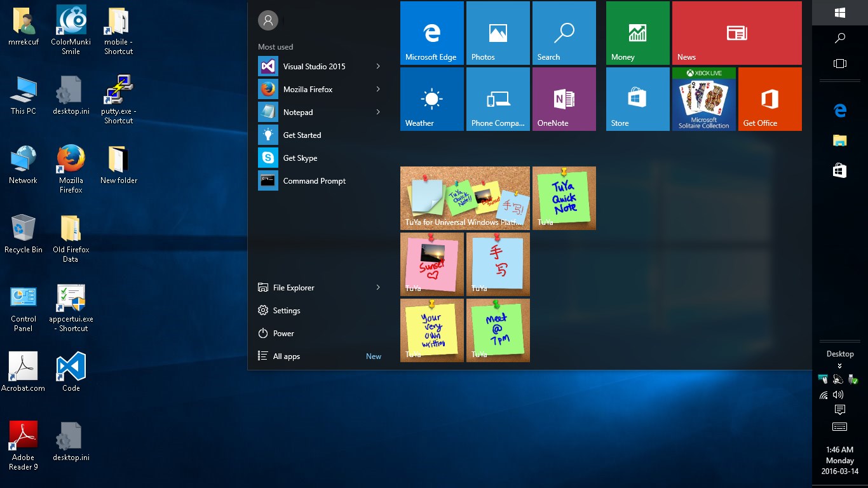Open the green TuYa Quick Note tile
This screenshot has width=868, height=488.
click(x=564, y=198)
